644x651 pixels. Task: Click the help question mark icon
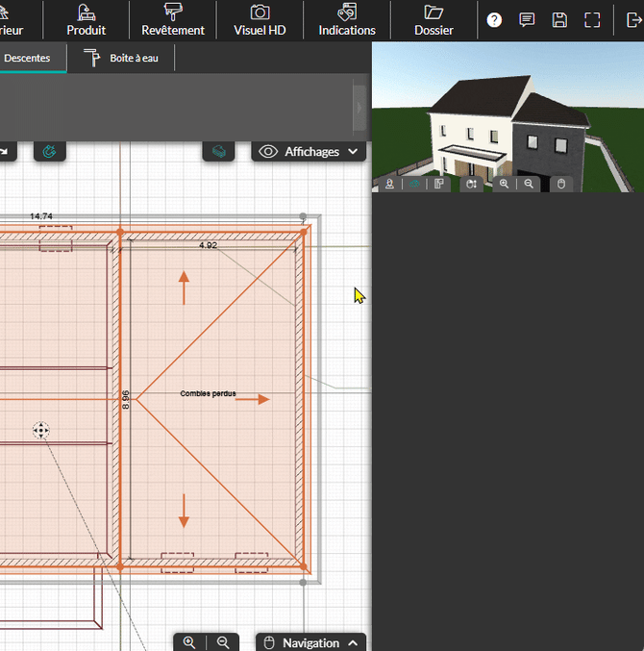coord(494,19)
